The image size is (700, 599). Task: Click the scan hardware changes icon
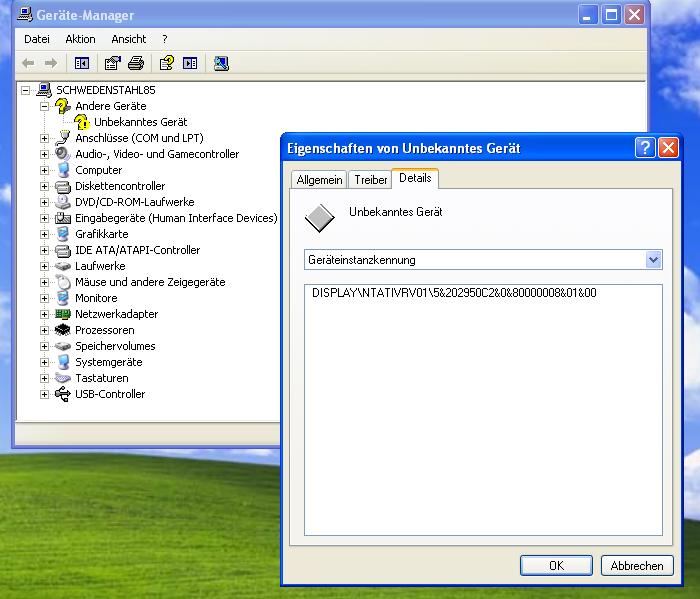click(221, 63)
